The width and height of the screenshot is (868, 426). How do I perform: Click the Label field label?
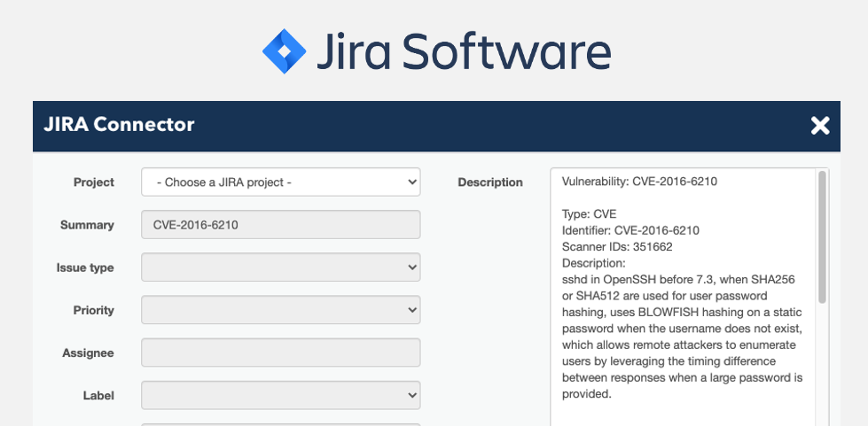[98, 396]
